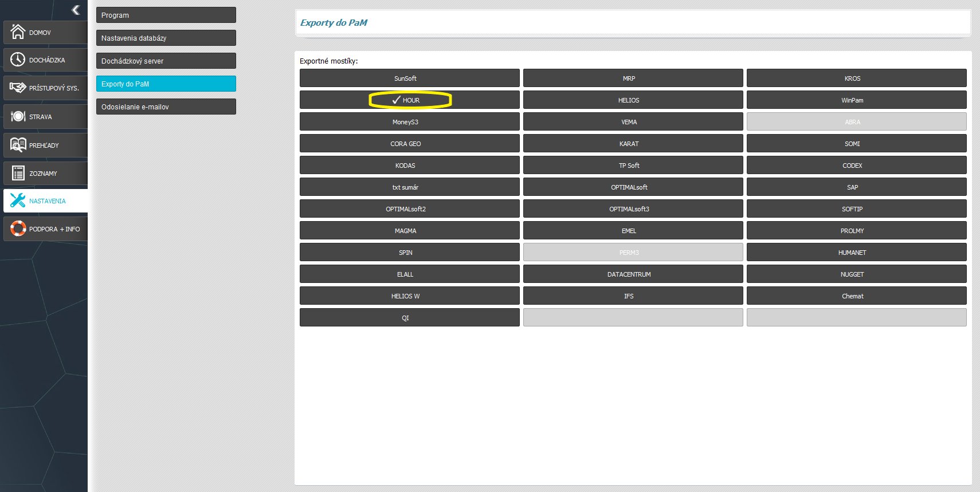Click the greyed-out ABRA button
This screenshot has height=492, width=980.
tap(857, 121)
